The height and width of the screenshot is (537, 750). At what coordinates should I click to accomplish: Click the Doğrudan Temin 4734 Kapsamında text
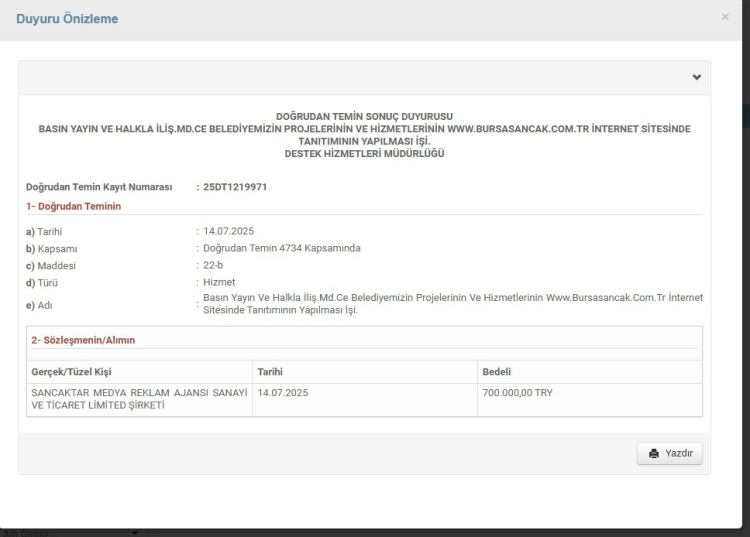point(281,248)
